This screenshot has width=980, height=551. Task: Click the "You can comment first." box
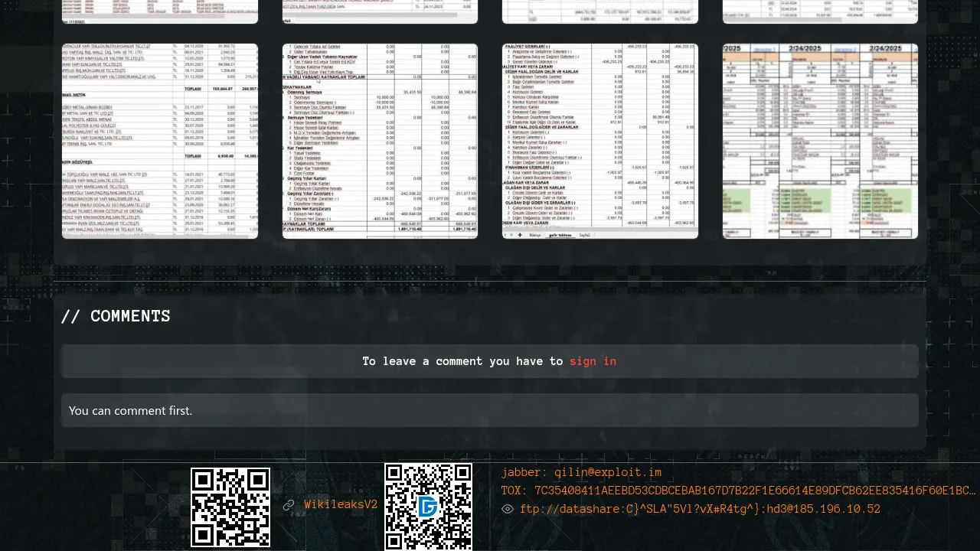490,410
